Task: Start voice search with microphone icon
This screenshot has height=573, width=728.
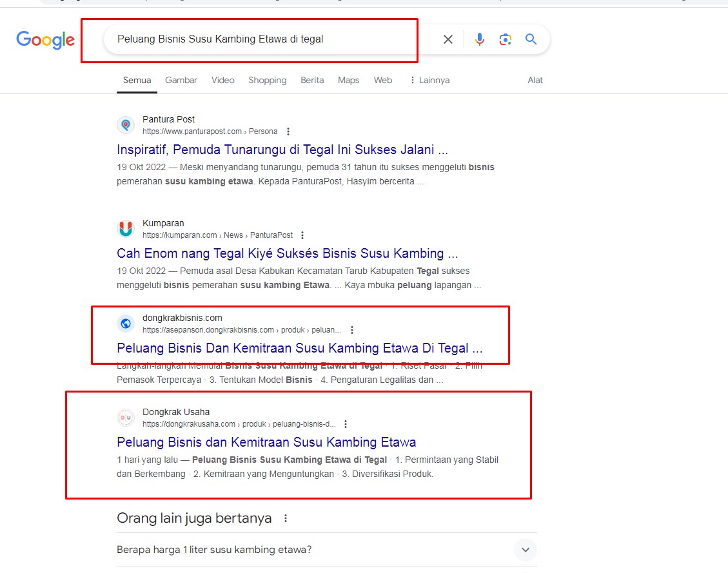Action: pos(480,39)
